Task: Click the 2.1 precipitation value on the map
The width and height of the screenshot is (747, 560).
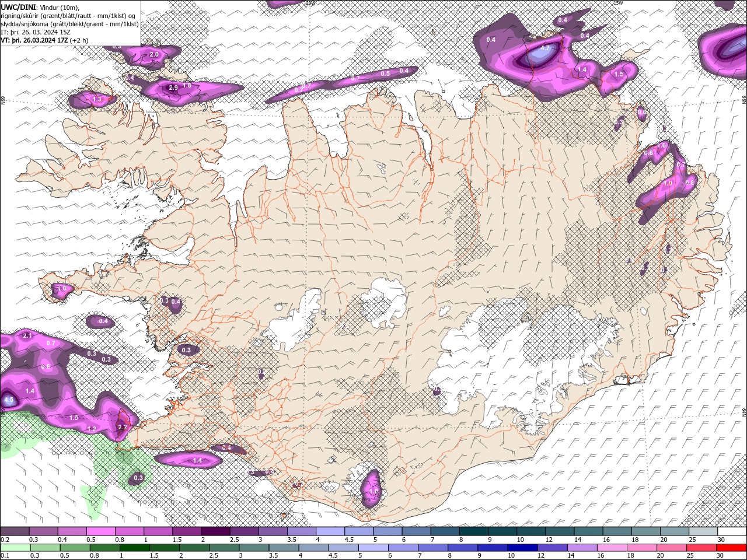Action: (27, 336)
